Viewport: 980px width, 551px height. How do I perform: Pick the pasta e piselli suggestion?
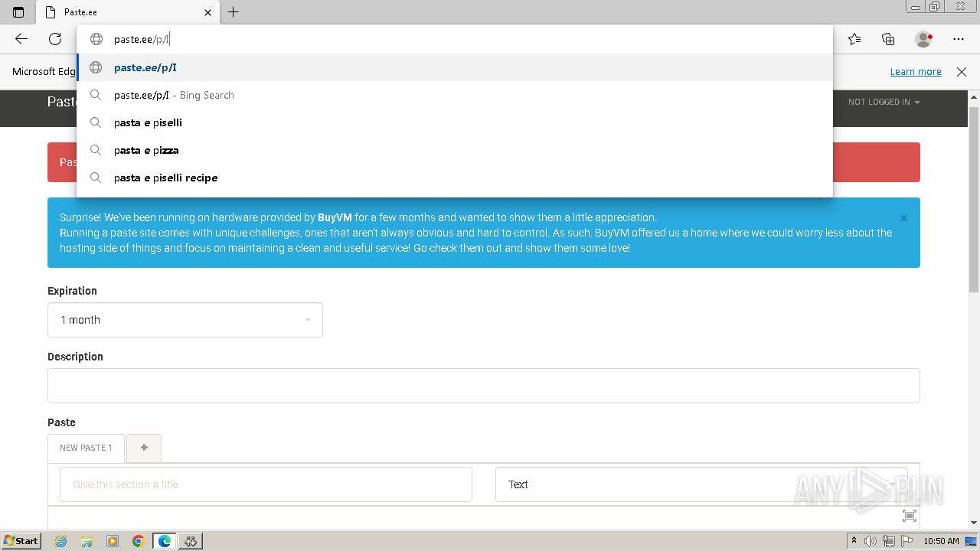455,122
